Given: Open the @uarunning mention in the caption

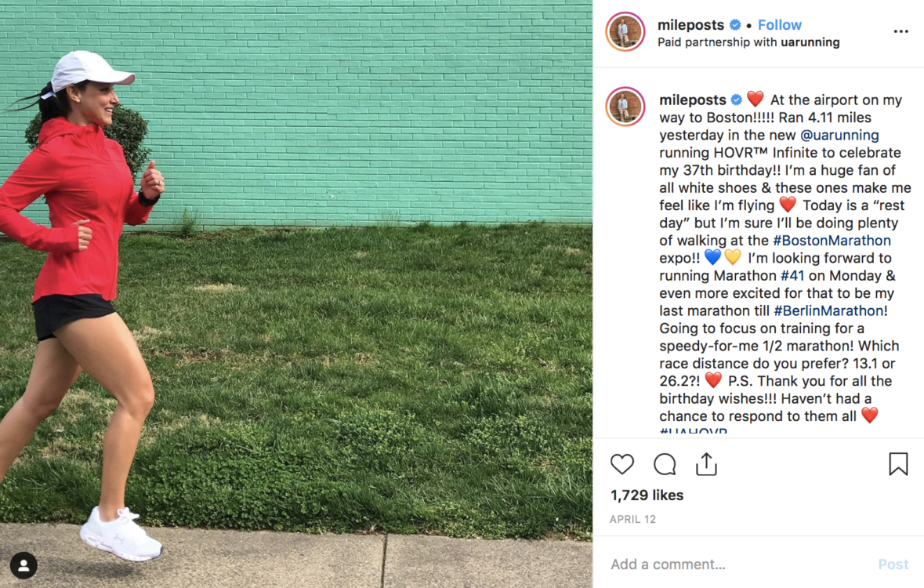Looking at the screenshot, I should [839, 135].
